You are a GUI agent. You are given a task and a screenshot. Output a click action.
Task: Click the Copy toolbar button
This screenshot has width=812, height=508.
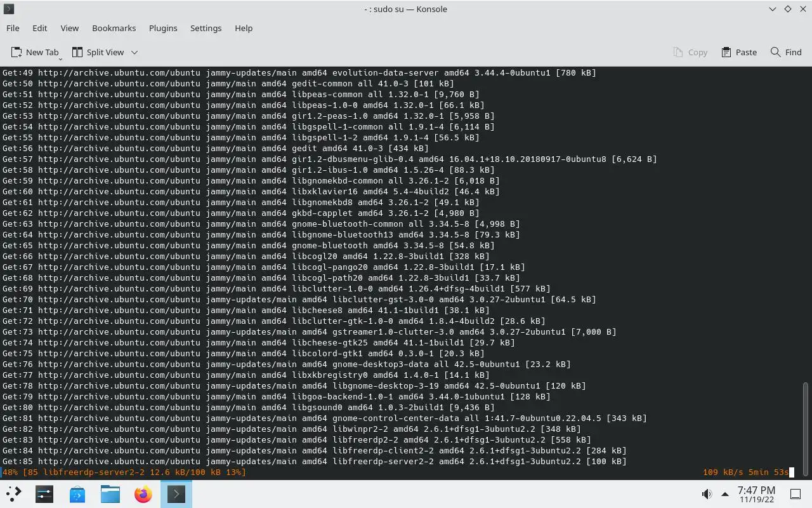click(x=690, y=52)
